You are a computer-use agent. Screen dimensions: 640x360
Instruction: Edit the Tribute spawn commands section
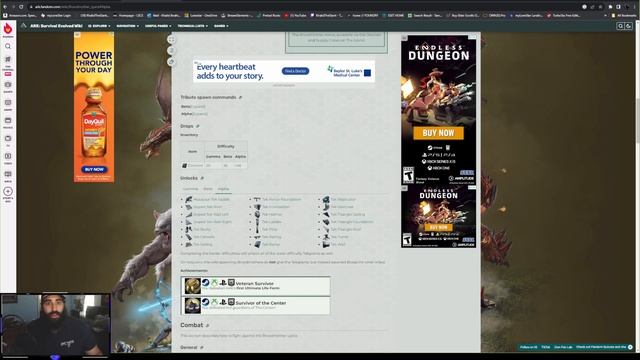(240, 98)
